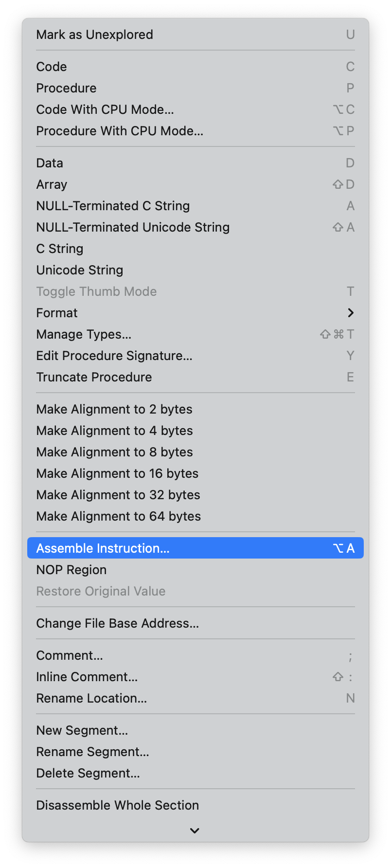Expand the Format submenu arrow
The width and height of the screenshot is (391, 868).
click(x=350, y=313)
